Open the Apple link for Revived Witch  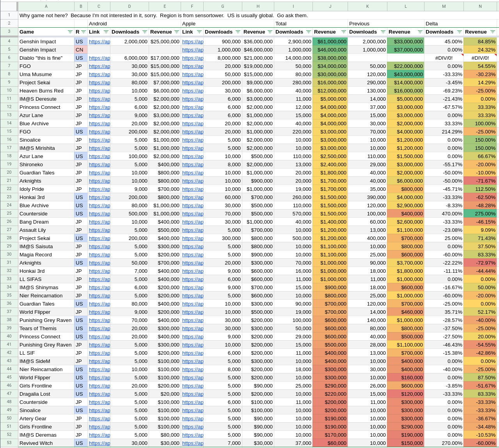pyautogui.click(x=193, y=443)
